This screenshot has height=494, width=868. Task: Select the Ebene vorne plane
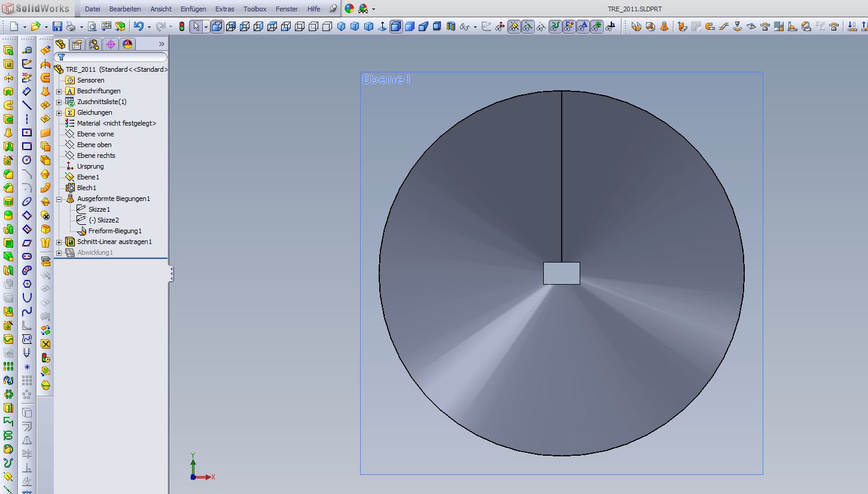point(95,134)
